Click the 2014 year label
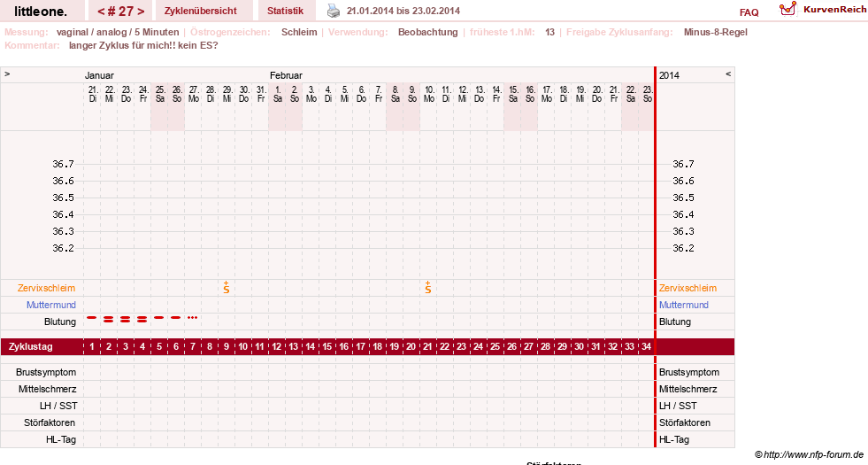Screen dimensions: 868x465 tap(669, 75)
